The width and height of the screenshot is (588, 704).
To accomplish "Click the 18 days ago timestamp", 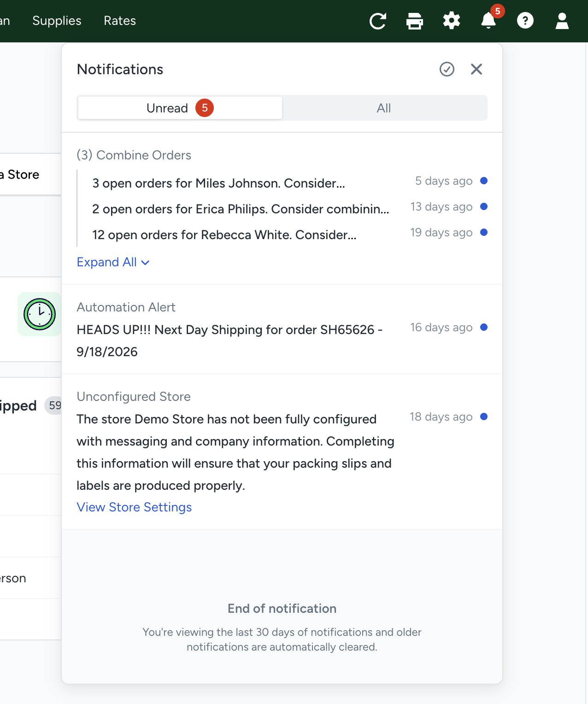I will point(441,417).
